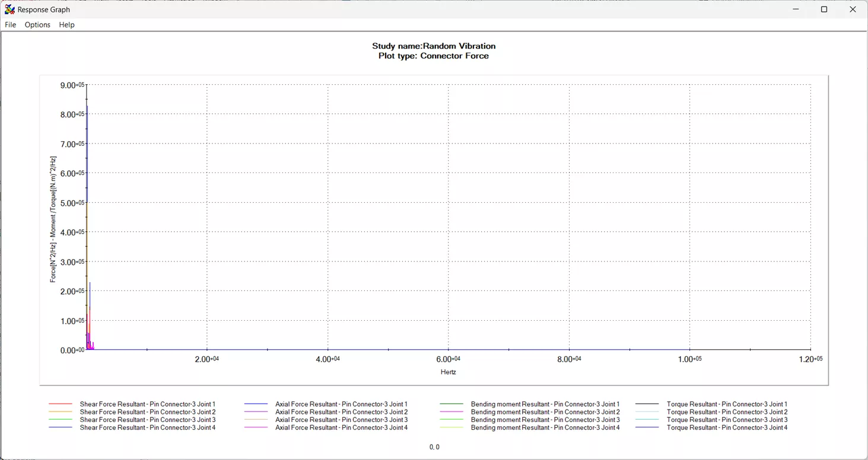
Task: Select Shear Force Resultant Joint 4 legend label
Action: click(x=147, y=427)
